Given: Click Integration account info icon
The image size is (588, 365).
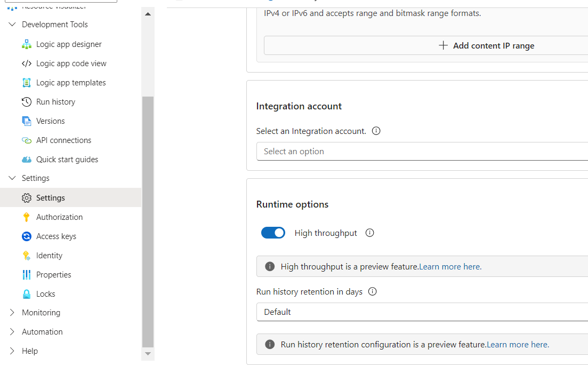Looking at the screenshot, I should (376, 131).
